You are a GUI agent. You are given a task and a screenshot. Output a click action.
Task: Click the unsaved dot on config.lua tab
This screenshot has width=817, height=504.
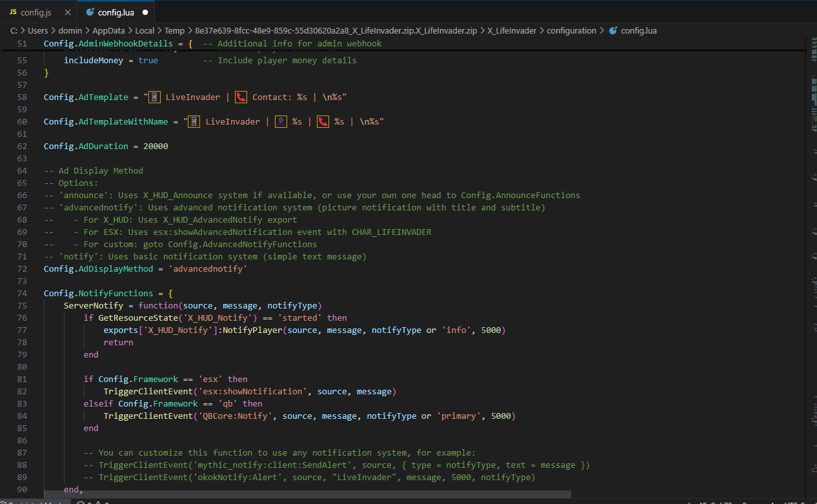(x=145, y=12)
